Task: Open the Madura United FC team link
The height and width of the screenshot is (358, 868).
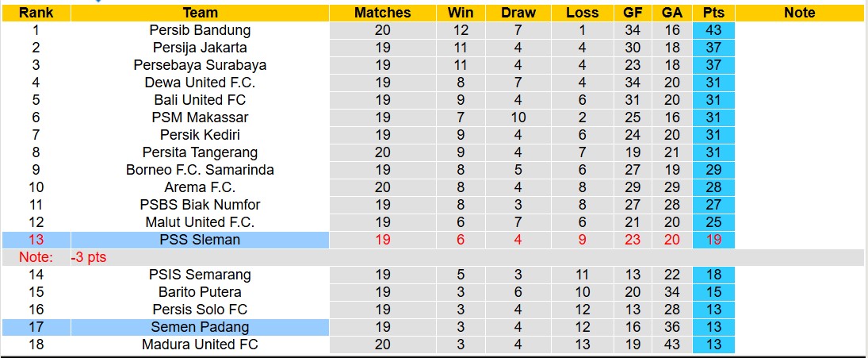Action: coord(200,345)
